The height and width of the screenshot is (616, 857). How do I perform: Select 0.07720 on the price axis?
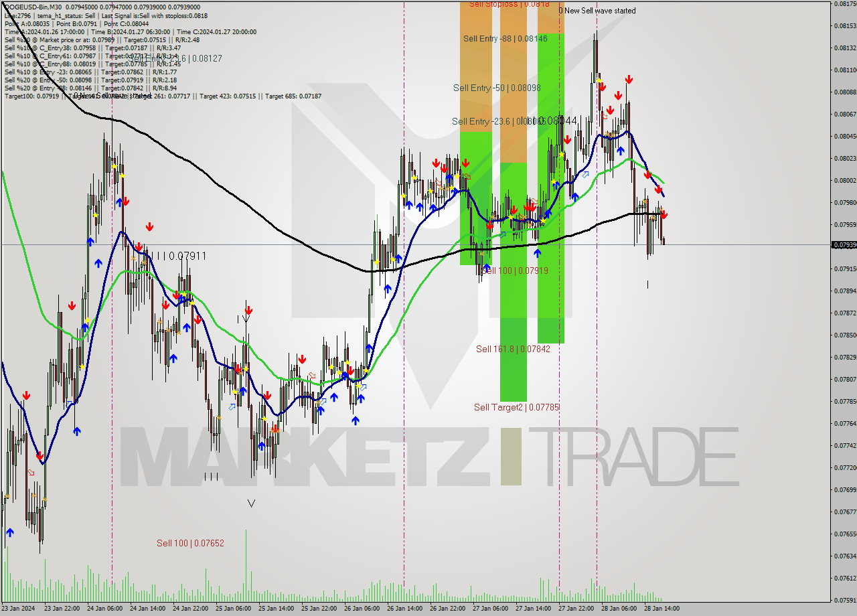tap(845, 467)
